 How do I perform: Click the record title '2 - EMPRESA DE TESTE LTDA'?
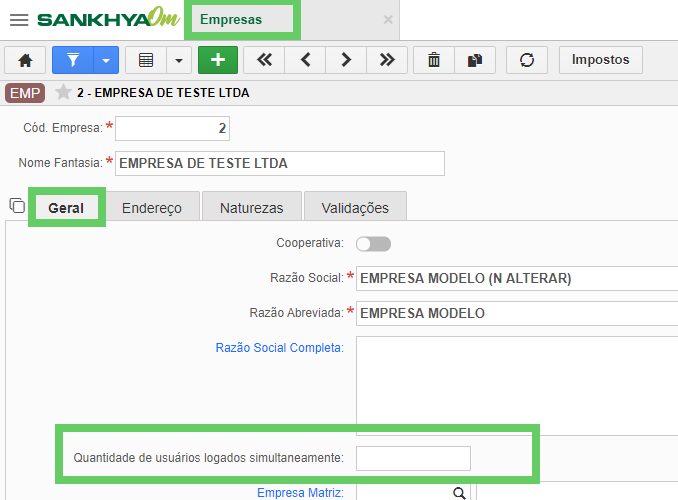(163, 93)
